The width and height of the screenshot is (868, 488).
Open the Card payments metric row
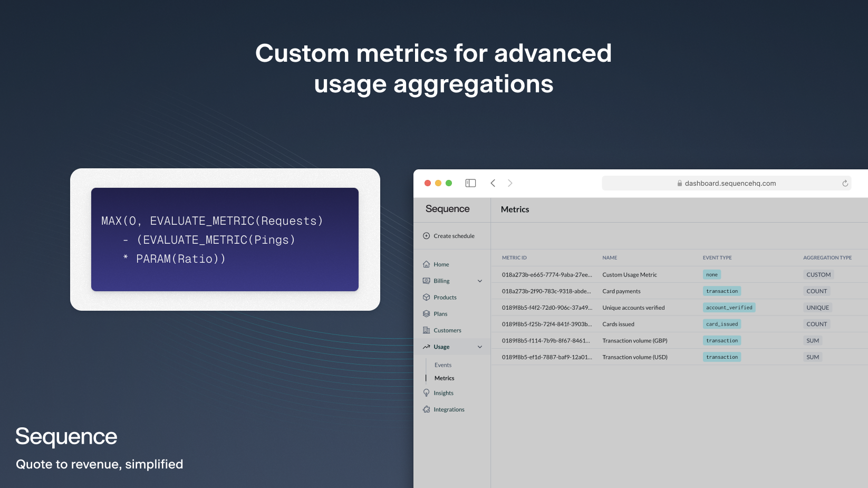680,291
